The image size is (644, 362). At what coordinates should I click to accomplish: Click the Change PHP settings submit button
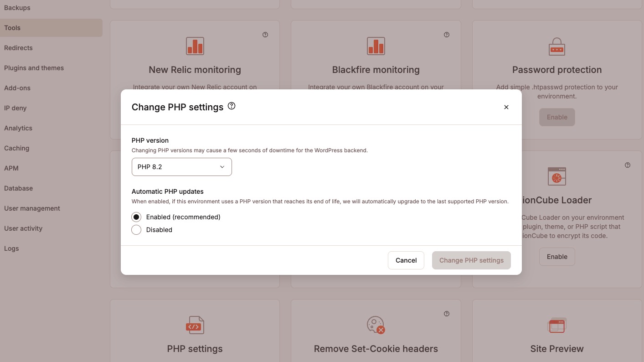pyautogui.click(x=471, y=260)
